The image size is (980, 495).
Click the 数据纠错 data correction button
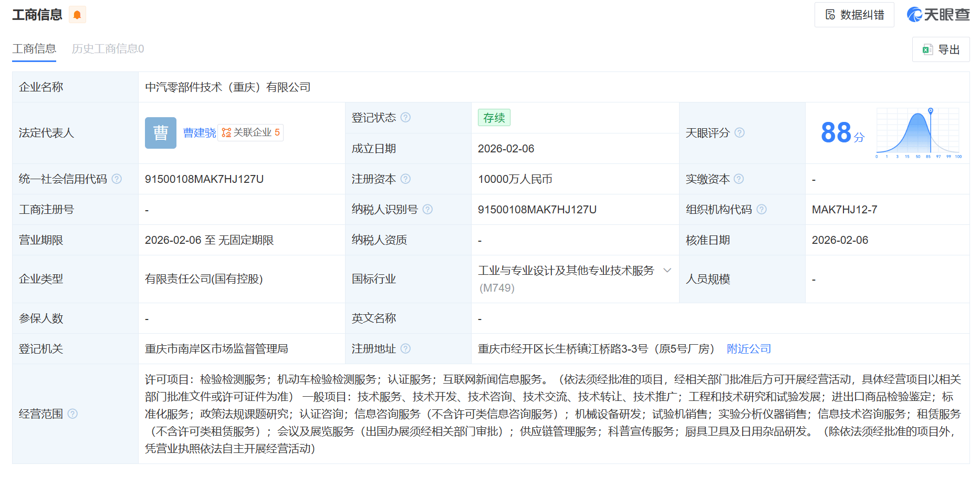click(854, 15)
